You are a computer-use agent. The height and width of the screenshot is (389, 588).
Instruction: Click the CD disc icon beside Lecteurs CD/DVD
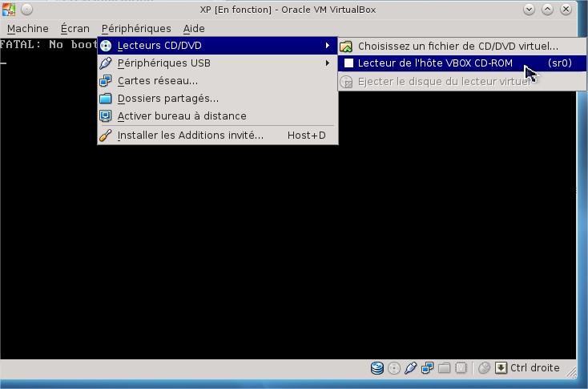pos(106,46)
